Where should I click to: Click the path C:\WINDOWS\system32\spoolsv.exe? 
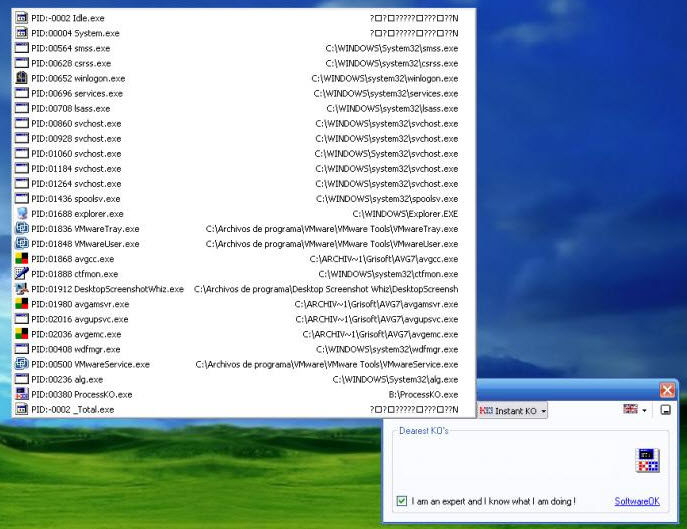(387, 199)
